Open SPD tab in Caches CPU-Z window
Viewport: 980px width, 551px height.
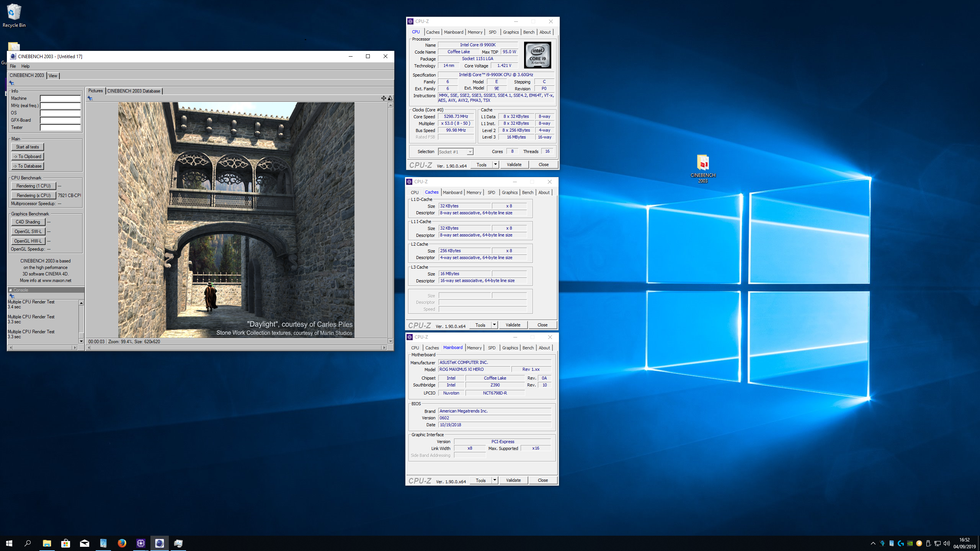492,192
